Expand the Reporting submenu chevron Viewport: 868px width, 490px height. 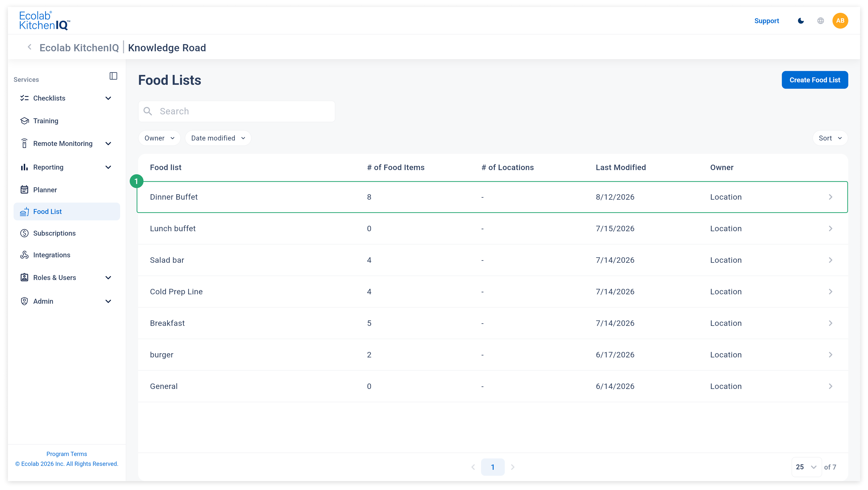tap(108, 167)
